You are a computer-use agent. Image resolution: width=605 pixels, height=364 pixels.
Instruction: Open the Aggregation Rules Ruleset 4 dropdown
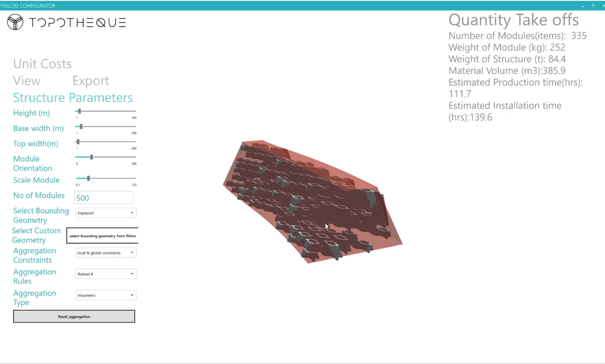[106, 274]
